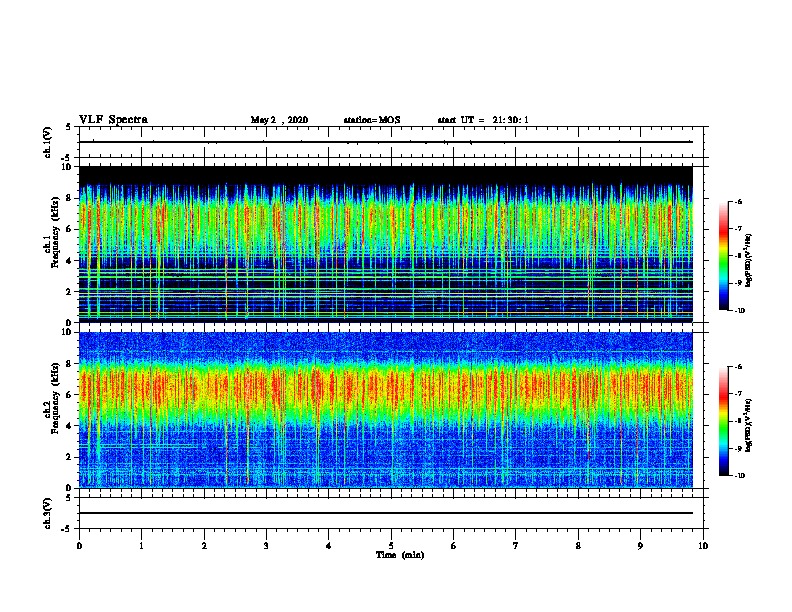The image size is (792, 612).
Task: Click the "-5" tick of the ch.3(V) axis
Action: coord(67,529)
